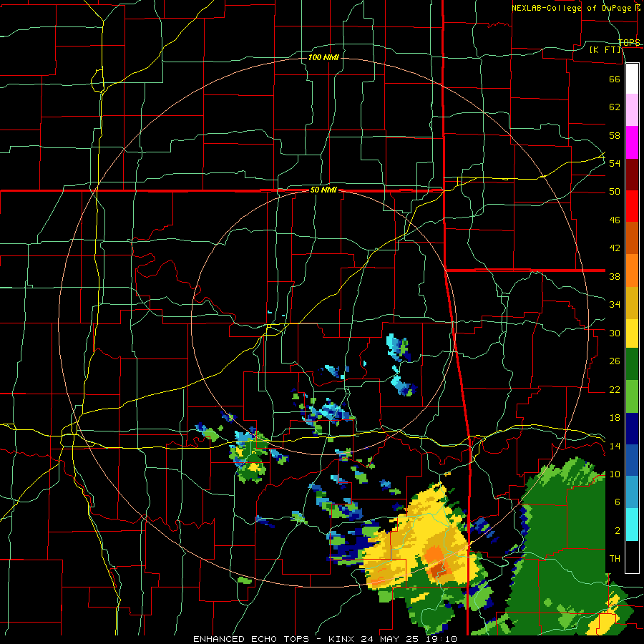Click the dark green 30 kft legend swatch

tap(632, 364)
